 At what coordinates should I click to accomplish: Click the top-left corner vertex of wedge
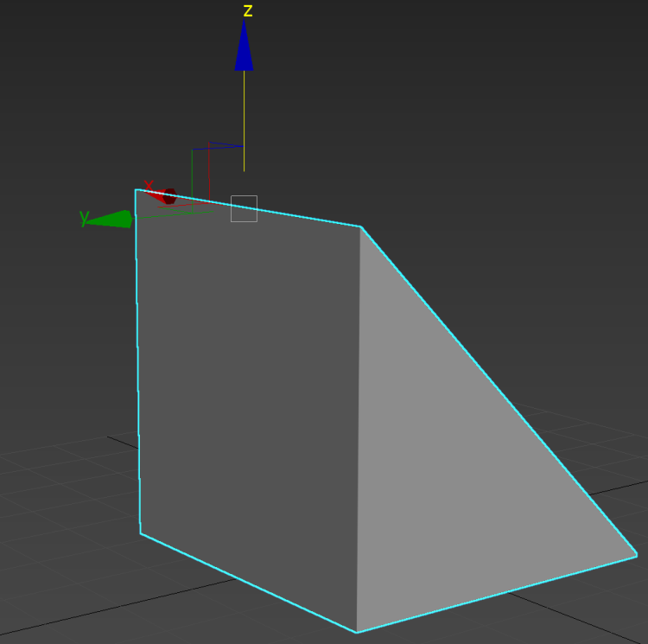[x=136, y=189]
